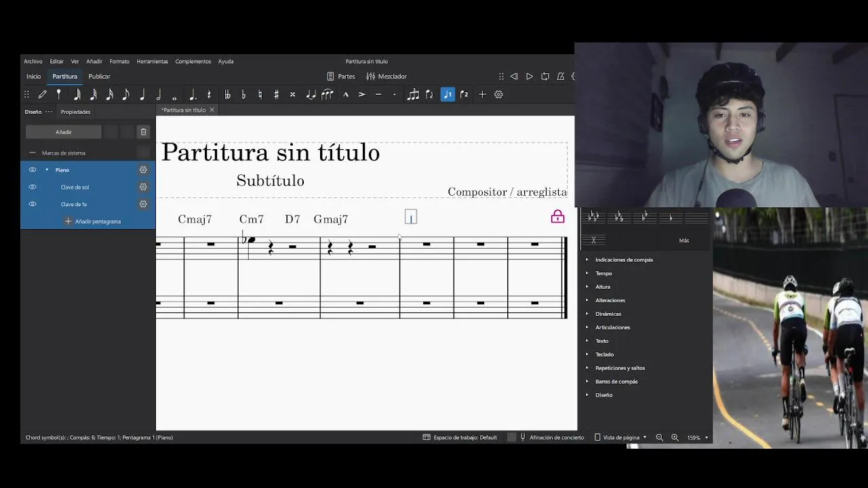This screenshot has height=488, width=868.
Task: Zoom in the score view
Action: [x=675, y=438]
